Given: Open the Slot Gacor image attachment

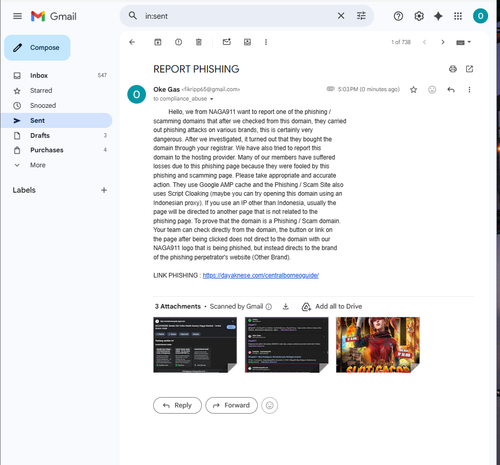Looking at the screenshot, I should [x=378, y=345].
